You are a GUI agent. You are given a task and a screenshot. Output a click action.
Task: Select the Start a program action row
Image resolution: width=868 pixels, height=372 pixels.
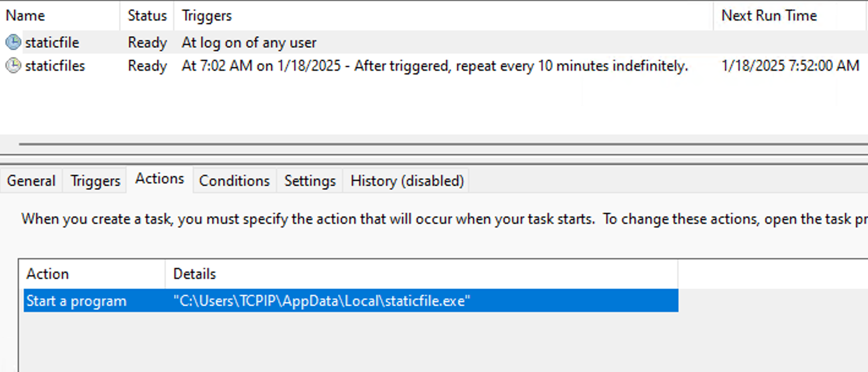point(228,301)
